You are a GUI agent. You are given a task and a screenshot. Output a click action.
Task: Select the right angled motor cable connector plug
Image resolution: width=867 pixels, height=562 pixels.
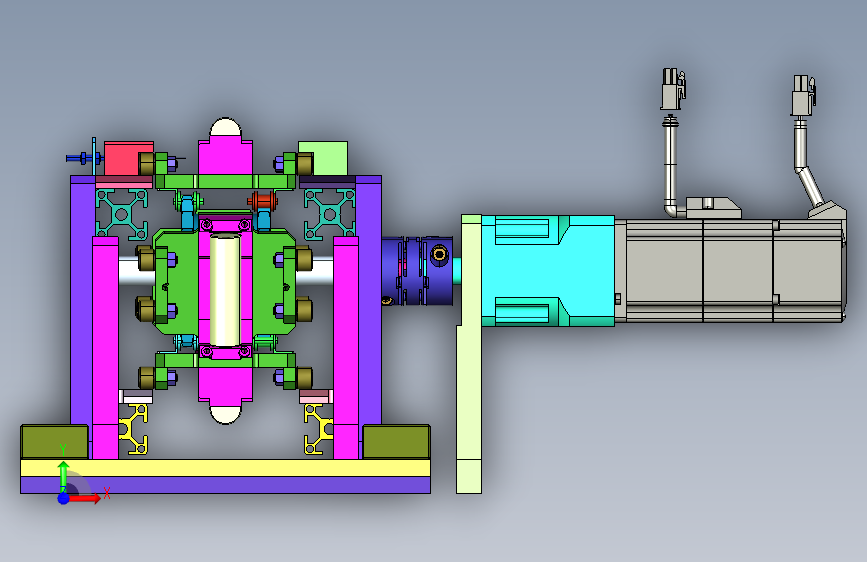[804, 96]
